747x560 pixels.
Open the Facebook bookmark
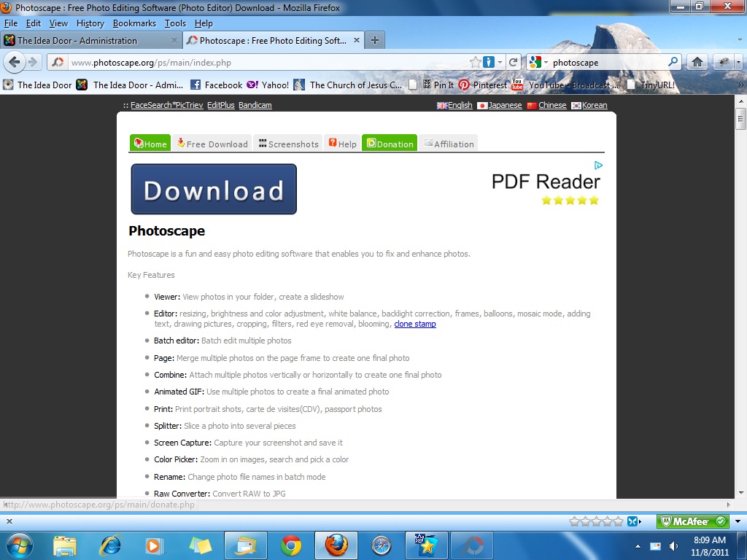[x=216, y=85]
